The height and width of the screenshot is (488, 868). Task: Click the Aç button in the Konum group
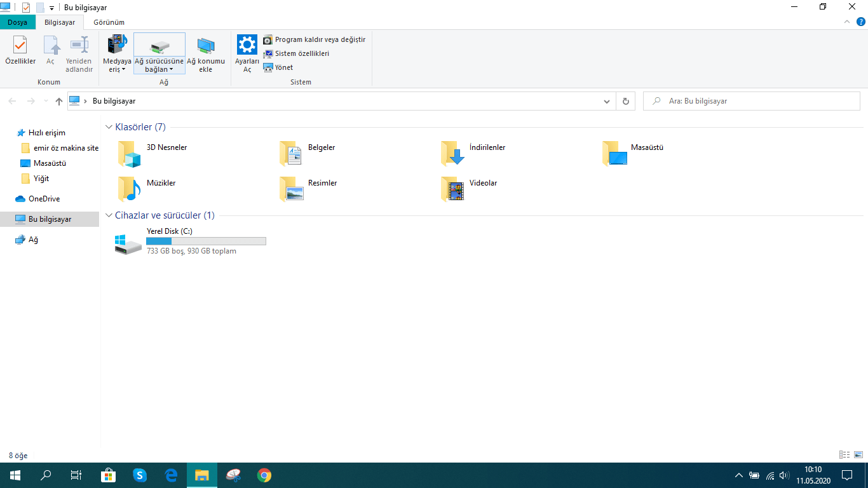click(50, 51)
